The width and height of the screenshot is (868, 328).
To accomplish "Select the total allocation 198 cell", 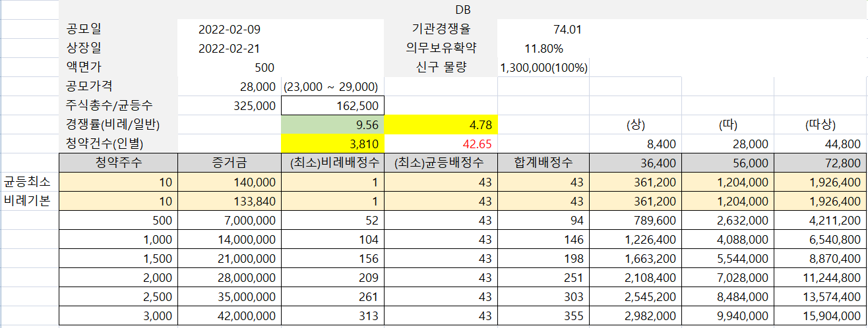I will 543,259.
